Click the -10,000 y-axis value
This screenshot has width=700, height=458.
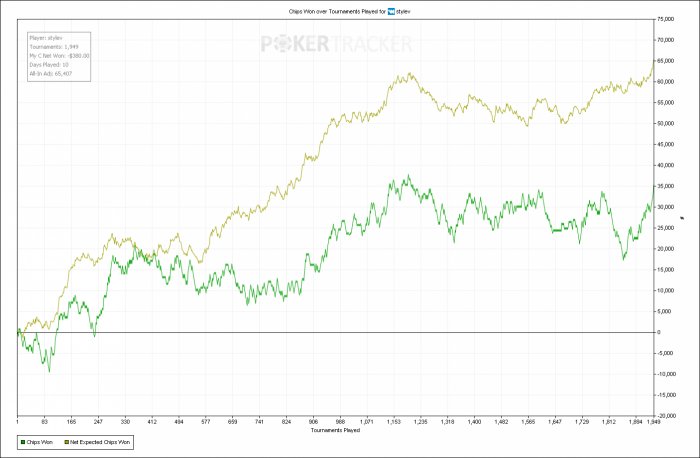[666, 374]
